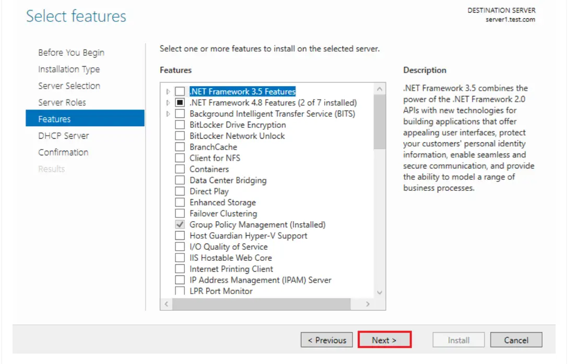Image resolution: width=588 pixels, height=364 pixels.
Task: Expand .NET Framework 4.8 Features node
Action: click(168, 103)
